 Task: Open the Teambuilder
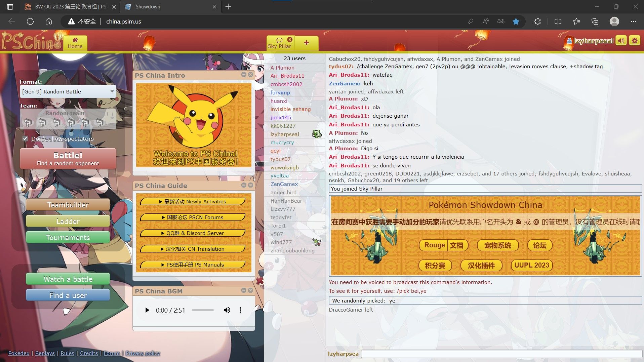click(68, 205)
